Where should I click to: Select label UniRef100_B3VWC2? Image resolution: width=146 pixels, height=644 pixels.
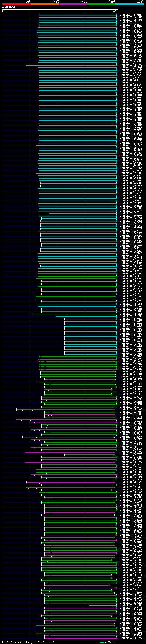click(131, 344)
